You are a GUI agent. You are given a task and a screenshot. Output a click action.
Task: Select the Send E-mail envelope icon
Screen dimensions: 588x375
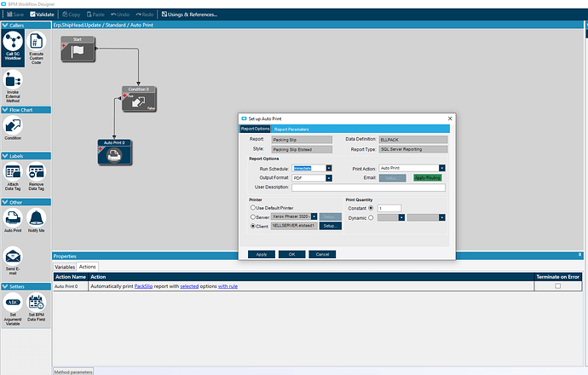pos(13,261)
